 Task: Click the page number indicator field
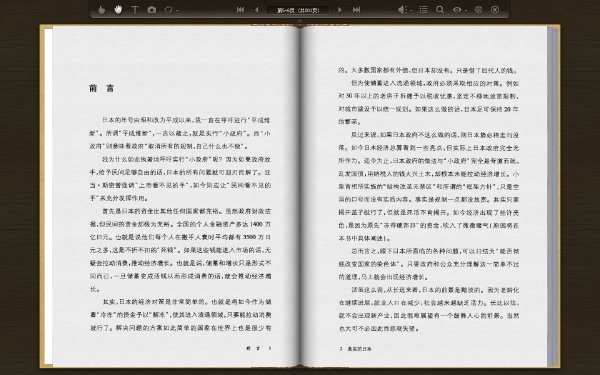coord(298,10)
